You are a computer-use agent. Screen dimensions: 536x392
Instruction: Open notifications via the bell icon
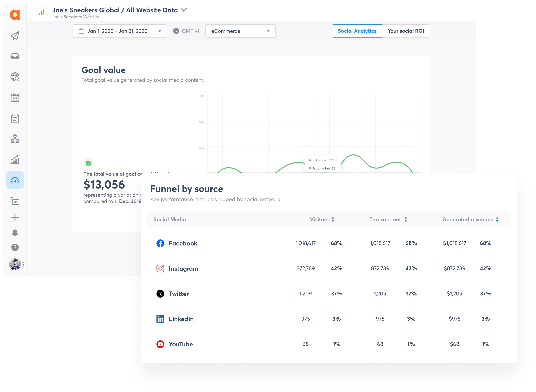[x=15, y=233]
